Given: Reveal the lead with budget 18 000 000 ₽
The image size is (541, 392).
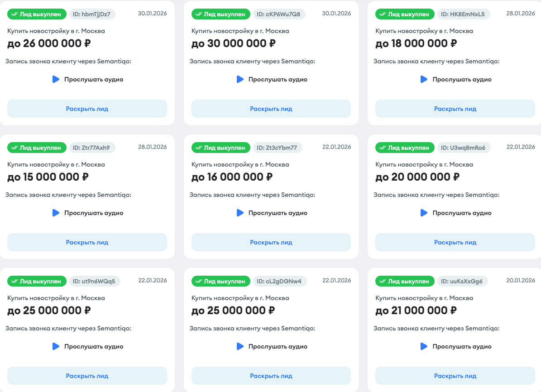Looking at the screenshot, I should point(455,109).
